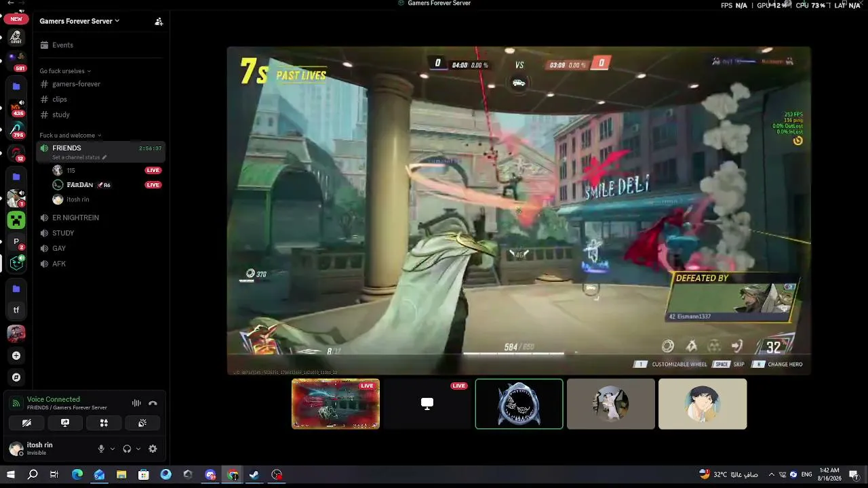Screen dimensions: 868x488
Task: Click the ENG language indicator in the taskbar
Action: 806,474
